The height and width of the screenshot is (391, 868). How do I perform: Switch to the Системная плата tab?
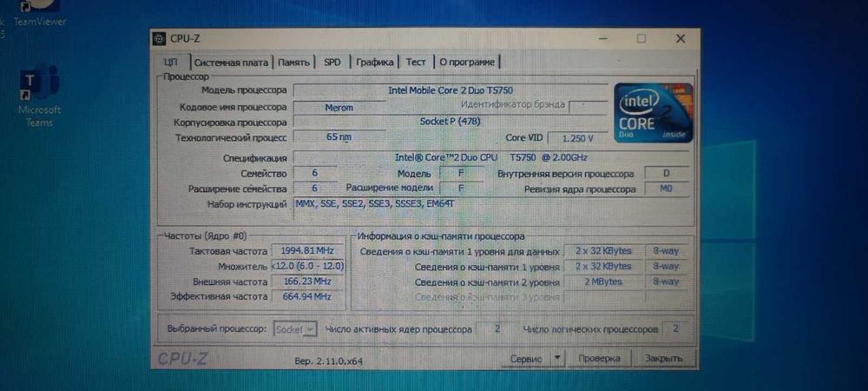(x=232, y=63)
